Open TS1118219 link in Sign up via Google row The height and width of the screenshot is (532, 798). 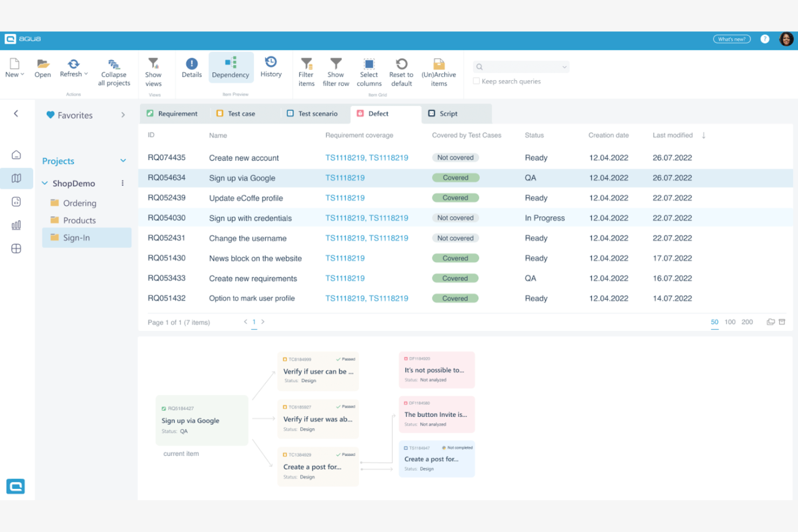coord(345,178)
